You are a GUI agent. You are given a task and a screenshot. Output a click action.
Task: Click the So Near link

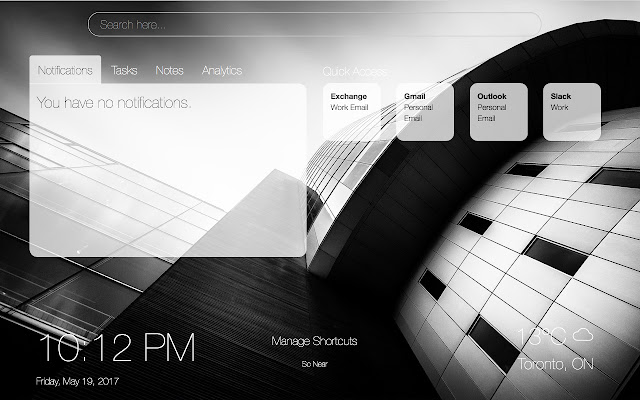pyautogui.click(x=314, y=364)
